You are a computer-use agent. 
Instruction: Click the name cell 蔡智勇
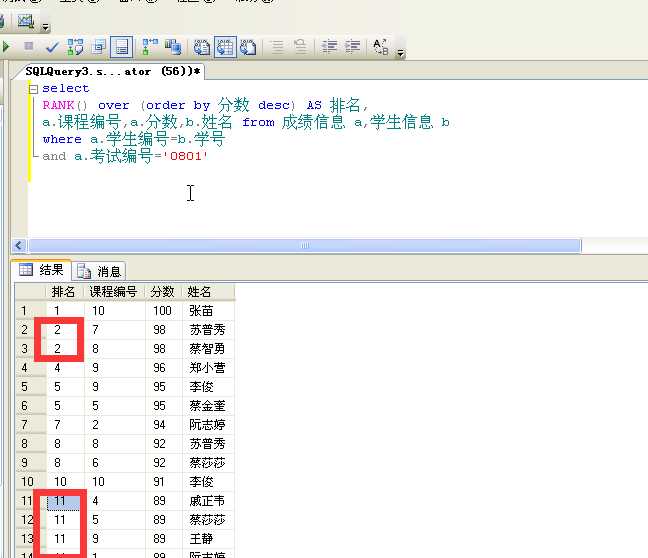(x=208, y=348)
